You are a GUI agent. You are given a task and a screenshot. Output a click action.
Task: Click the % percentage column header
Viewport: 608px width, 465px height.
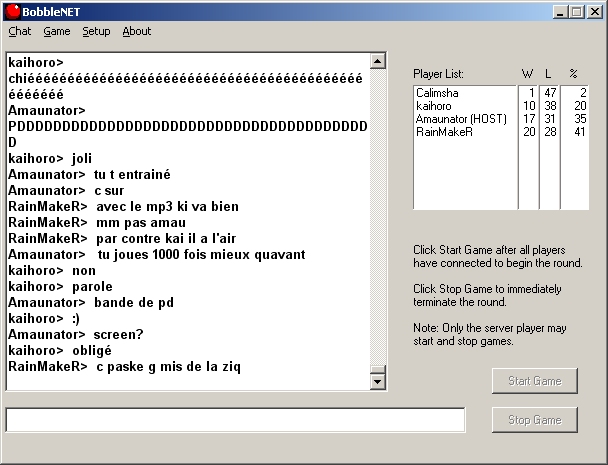pyautogui.click(x=573, y=74)
